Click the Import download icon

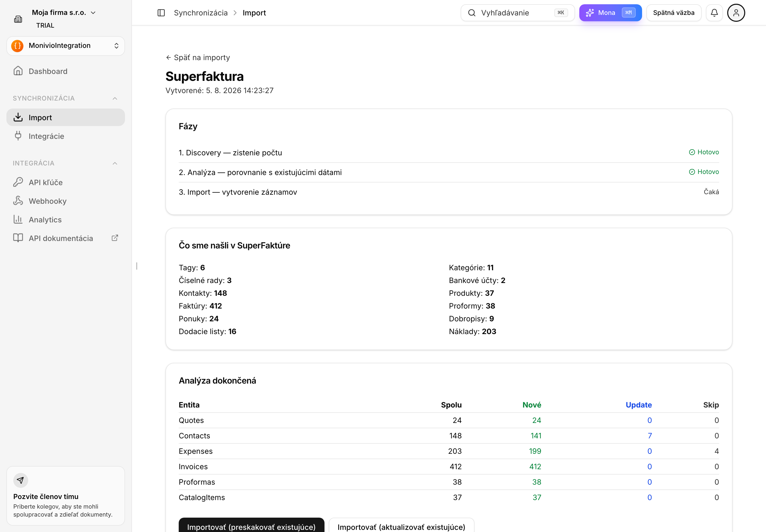18,117
